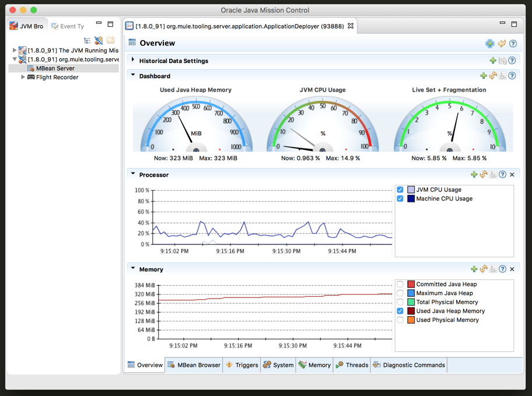Select the Diagnostic Commands tab
The height and width of the screenshot is (396, 532).
point(414,365)
